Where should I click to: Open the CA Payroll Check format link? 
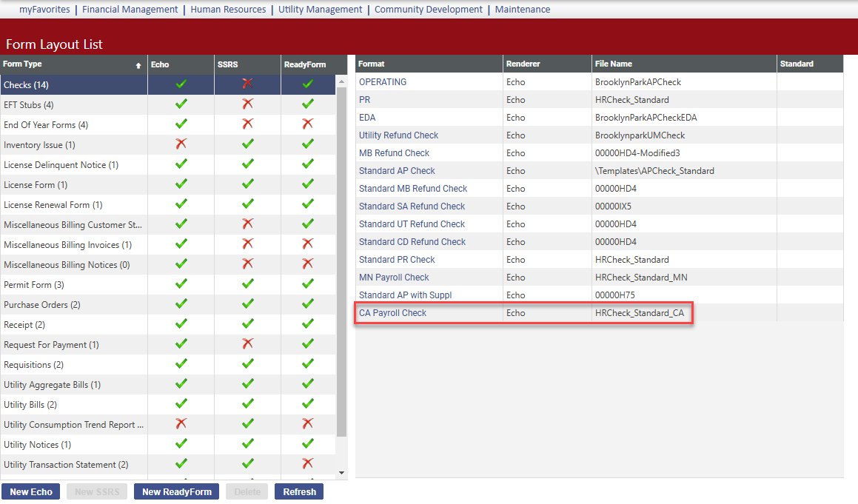pos(392,313)
